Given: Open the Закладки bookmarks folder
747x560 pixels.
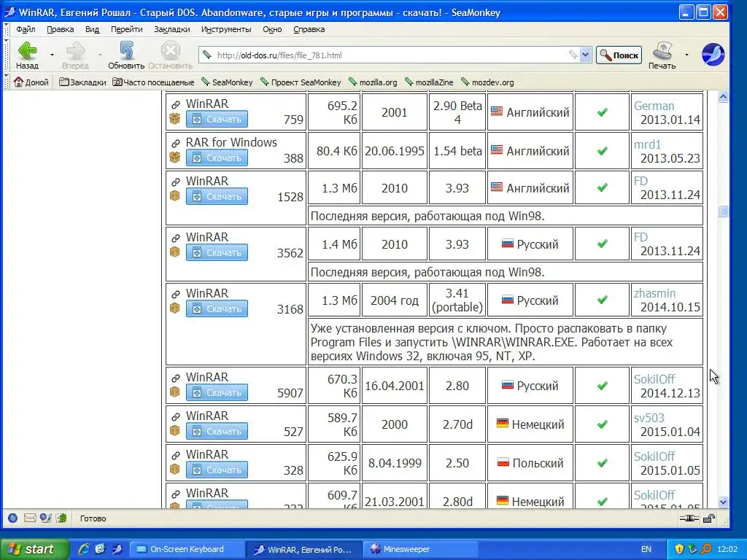Looking at the screenshot, I should [82, 82].
